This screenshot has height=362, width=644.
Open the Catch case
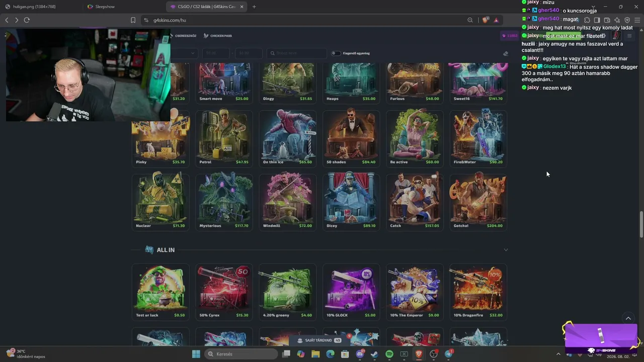pyautogui.click(x=415, y=202)
